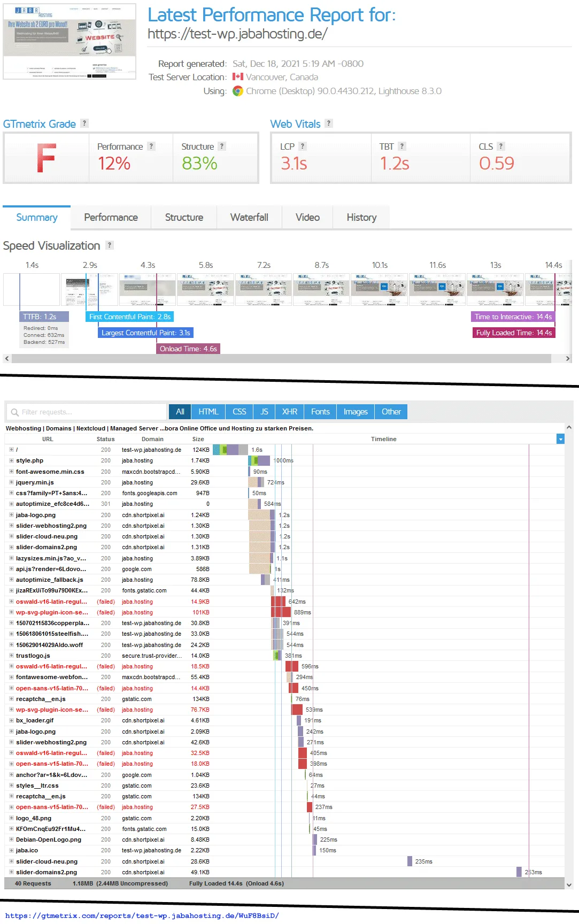Filter requests by HTML
The height and width of the screenshot is (924, 579).
point(209,412)
